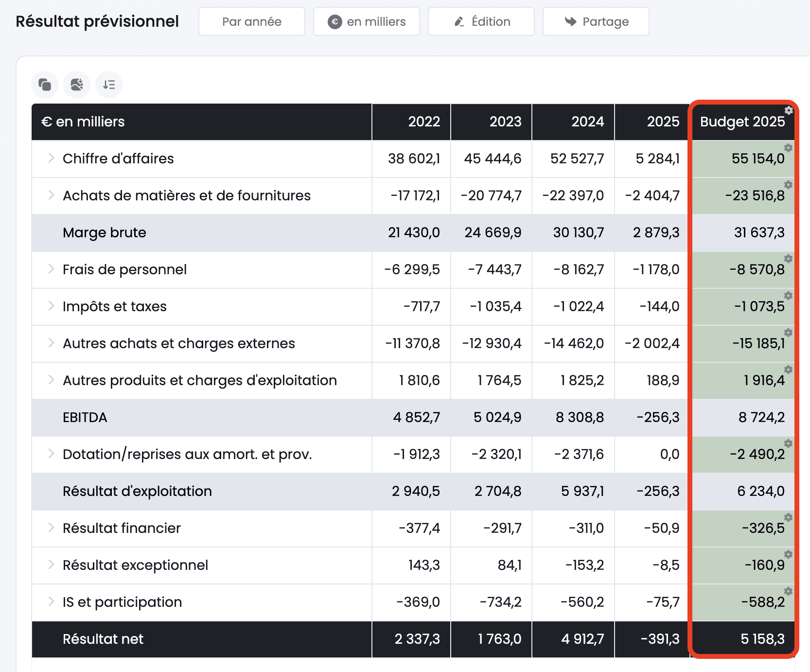Screen dimensions: 810x672
Task: Click the Partage button
Action: 596,21
